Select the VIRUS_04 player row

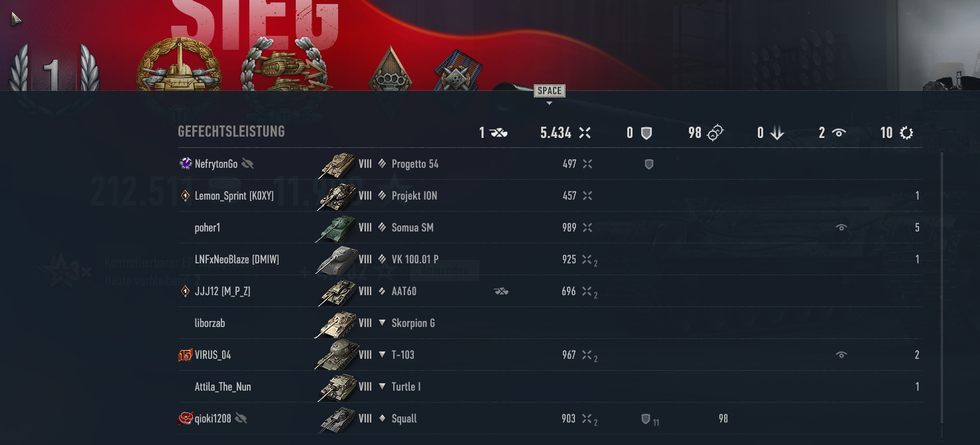pyautogui.click(x=550, y=355)
